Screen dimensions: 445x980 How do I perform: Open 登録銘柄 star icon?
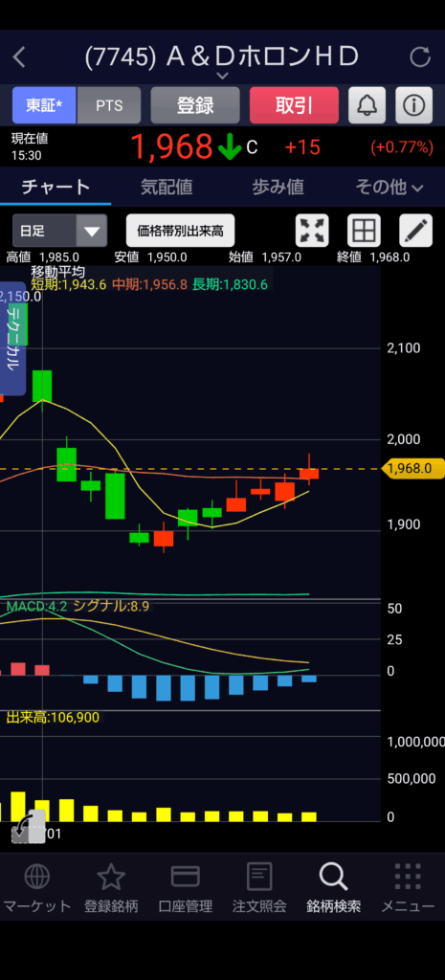click(111, 877)
